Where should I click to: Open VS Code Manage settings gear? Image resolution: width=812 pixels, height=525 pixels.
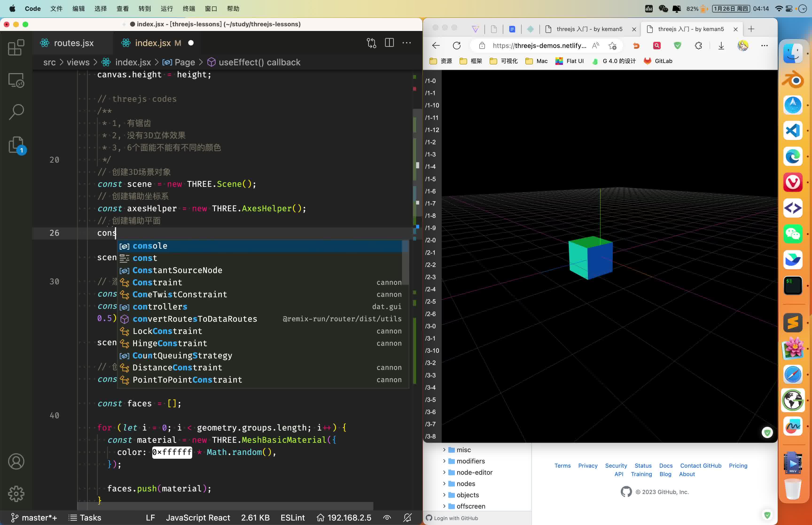click(16, 494)
